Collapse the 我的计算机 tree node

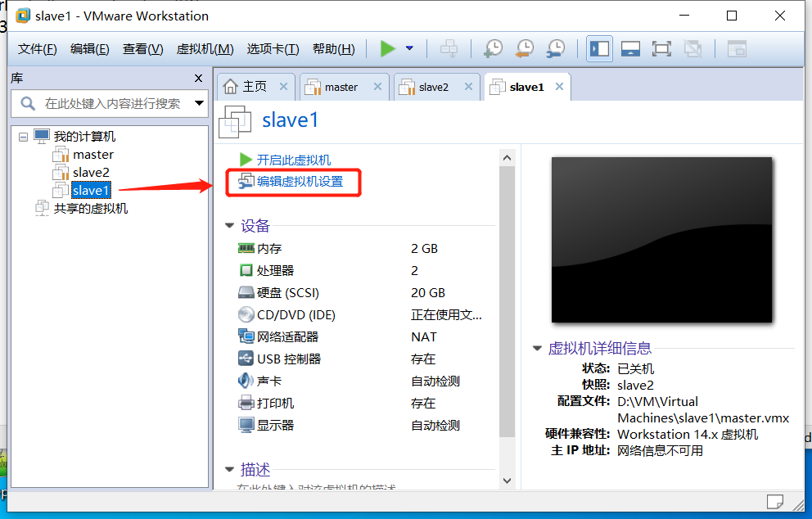tap(23, 138)
